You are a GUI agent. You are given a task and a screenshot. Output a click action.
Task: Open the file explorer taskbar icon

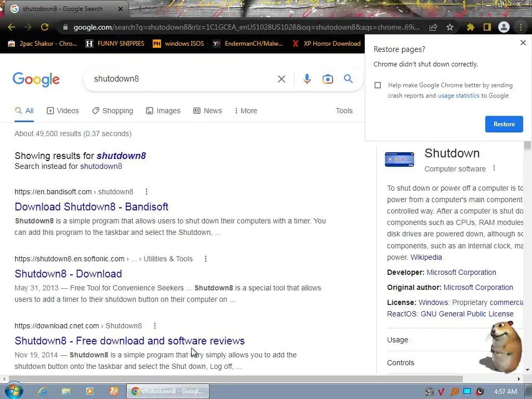coord(66,391)
